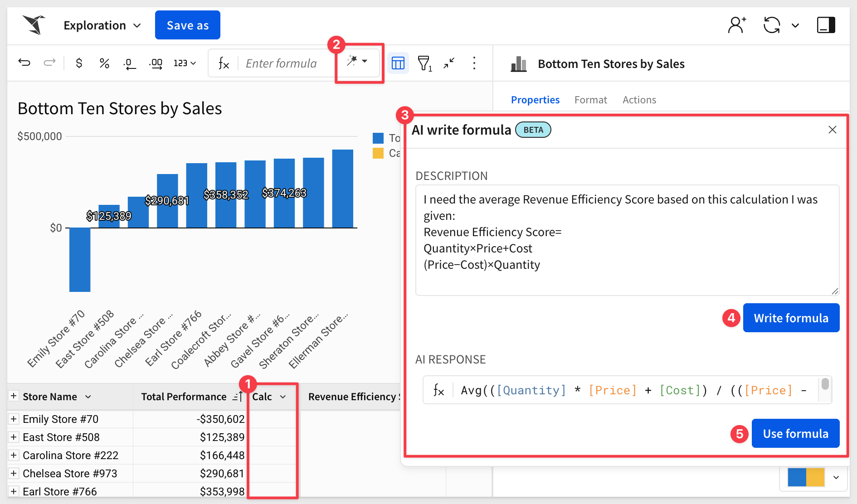This screenshot has width=857, height=504.
Task: Toggle the right side panel
Action: pyautogui.click(x=826, y=25)
